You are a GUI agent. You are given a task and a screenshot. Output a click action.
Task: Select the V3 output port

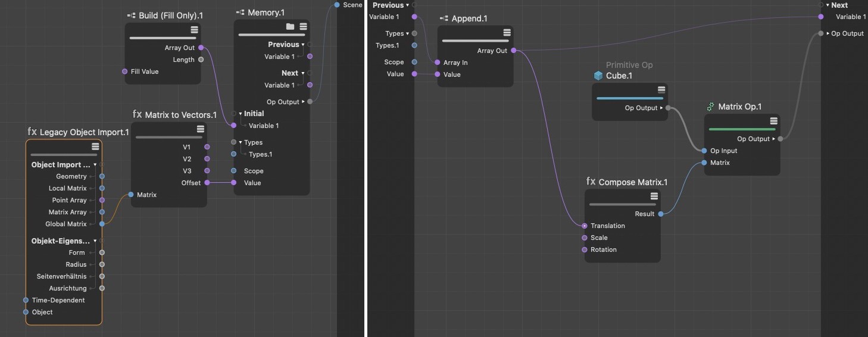click(x=207, y=171)
